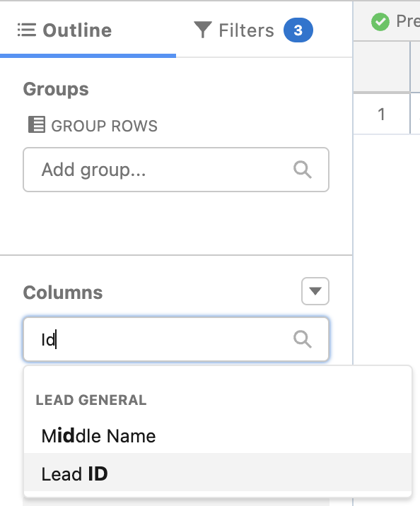Click the Outline list icon
420x506 pixels.
(26, 30)
